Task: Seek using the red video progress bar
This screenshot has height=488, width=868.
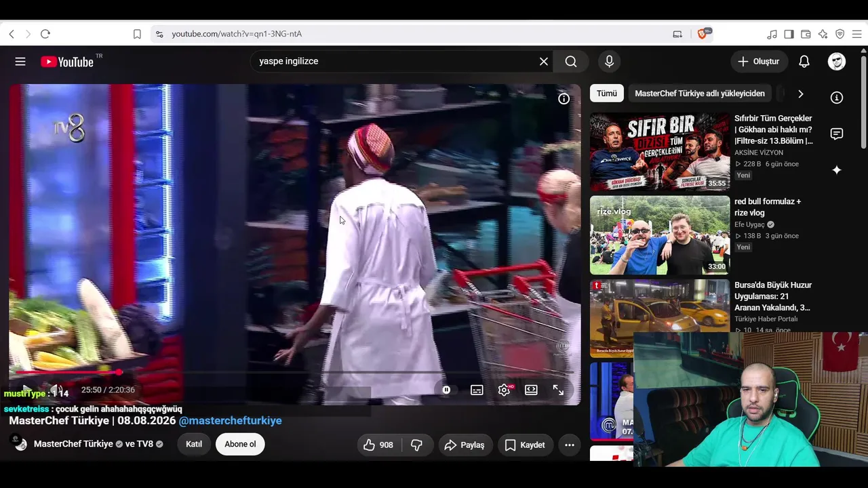Action: coord(295,372)
